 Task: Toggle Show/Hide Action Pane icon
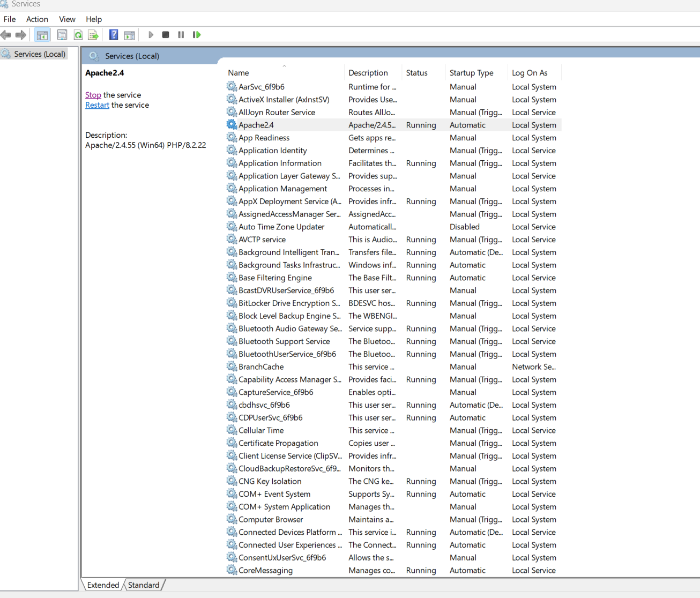coord(129,35)
